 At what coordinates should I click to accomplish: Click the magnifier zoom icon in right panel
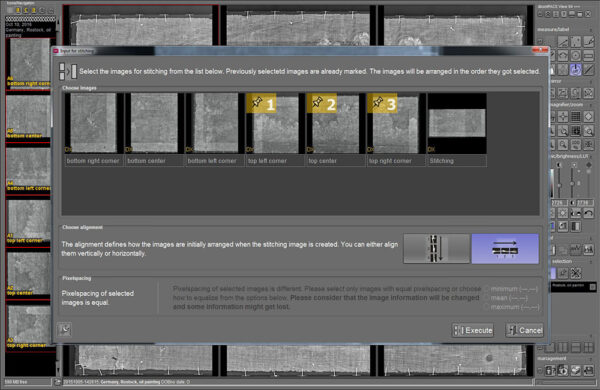point(563,145)
